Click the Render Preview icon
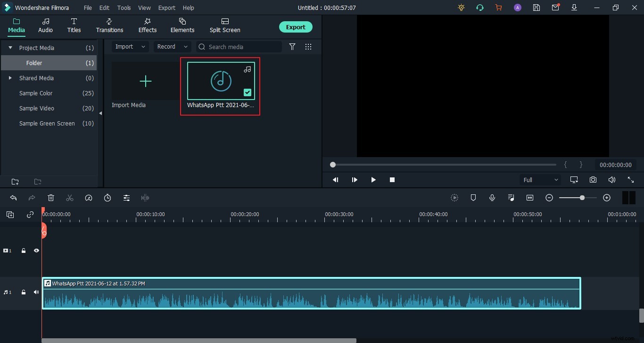 click(454, 198)
